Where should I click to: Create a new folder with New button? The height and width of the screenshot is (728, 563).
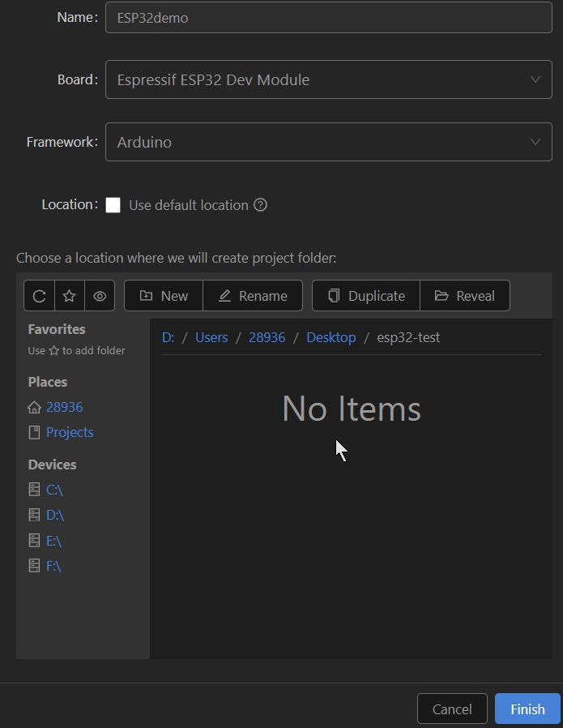coord(164,296)
